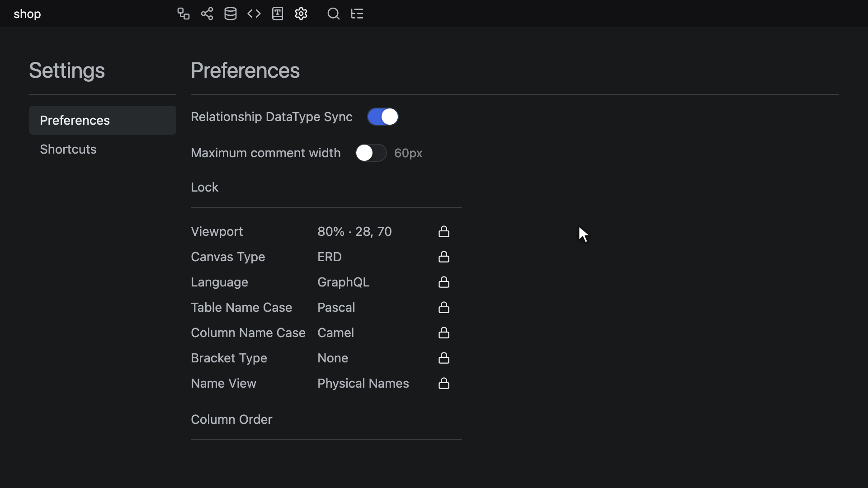This screenshot has width=868, height=488.
Task: Open the table text editor icon
Action: 278,14
